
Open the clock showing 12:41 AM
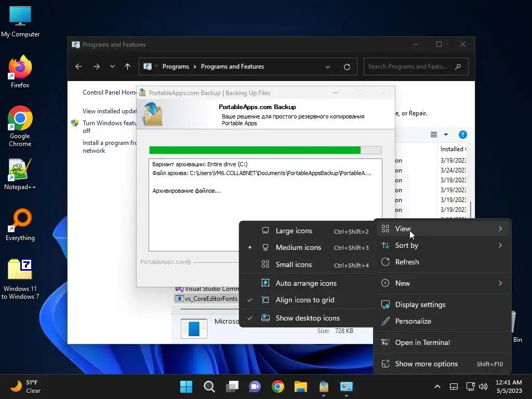point(509,387)
